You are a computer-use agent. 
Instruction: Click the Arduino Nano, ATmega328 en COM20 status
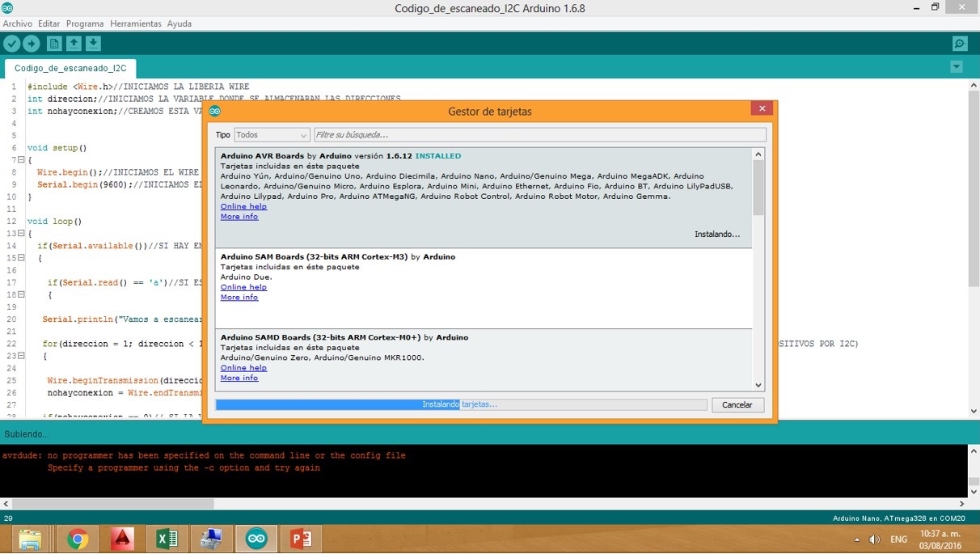[x=899, y=518]
